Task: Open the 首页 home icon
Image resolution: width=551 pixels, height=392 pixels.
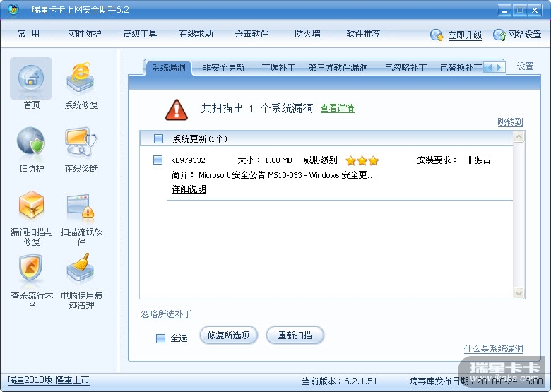Action: coord(31,78)
